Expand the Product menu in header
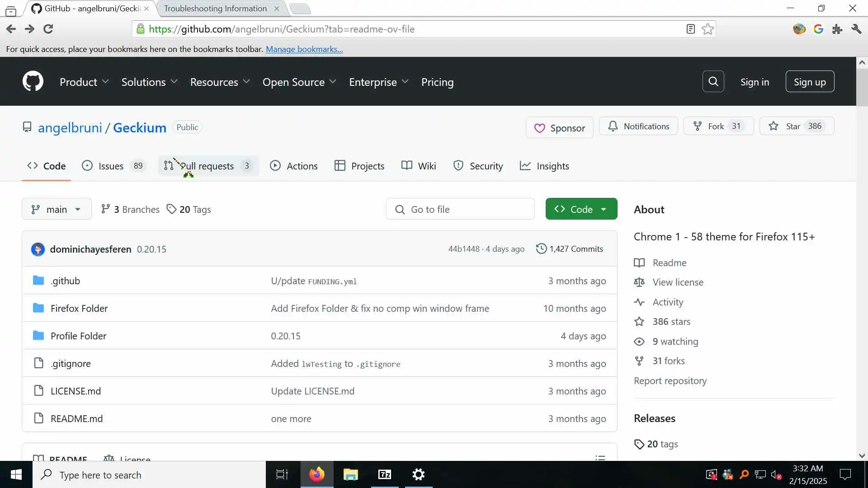Image resolution: width=868 pixels, height=488 pixels. click(84, 82)
